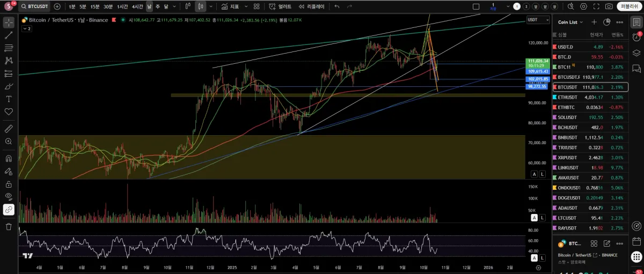644x274 pixels.
Task: Switch to the 15분 timeframe
Action: point(94,6)
